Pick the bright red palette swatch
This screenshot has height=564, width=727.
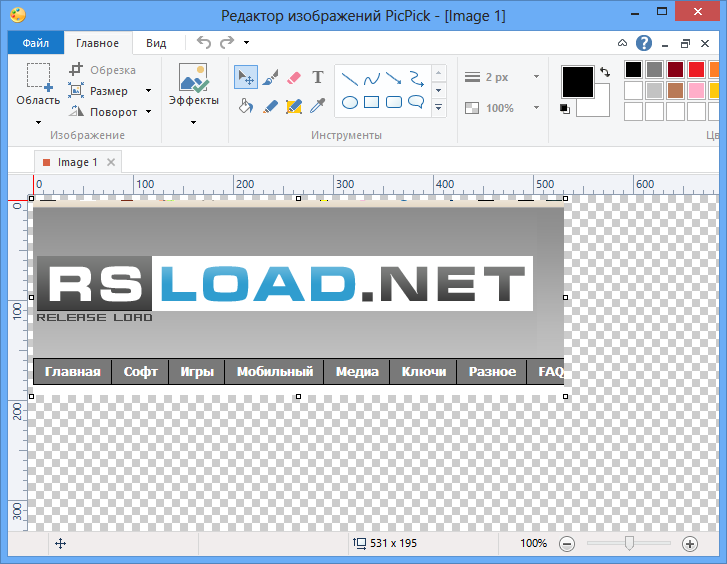pyautogui.click(x=696, y=70)
